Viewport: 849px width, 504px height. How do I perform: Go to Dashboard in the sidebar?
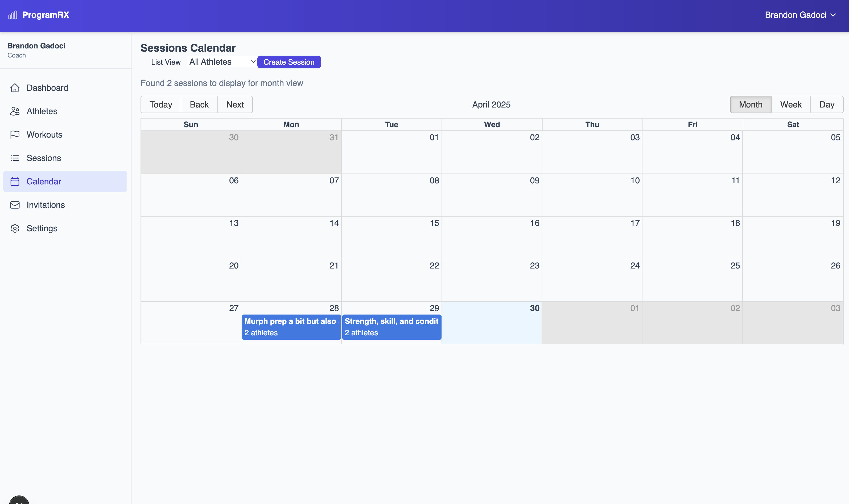click(x=65, y=88)
